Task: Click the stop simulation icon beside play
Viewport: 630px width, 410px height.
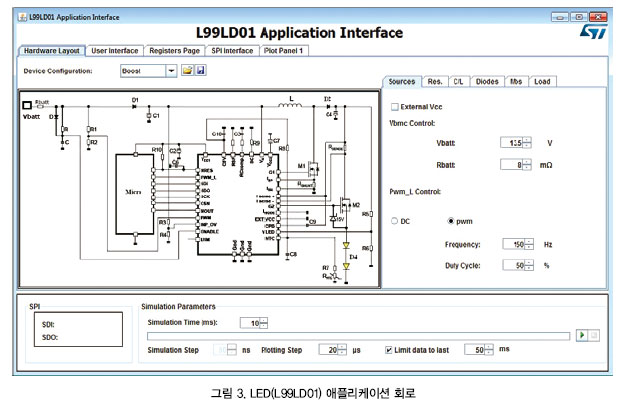Action: (x=594, y=335)
